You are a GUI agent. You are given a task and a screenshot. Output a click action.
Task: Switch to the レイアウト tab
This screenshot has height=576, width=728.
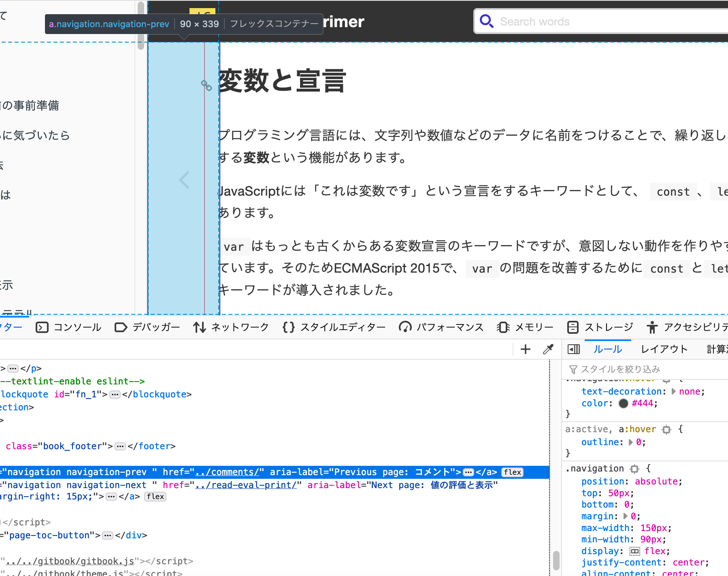click(664, 349)
